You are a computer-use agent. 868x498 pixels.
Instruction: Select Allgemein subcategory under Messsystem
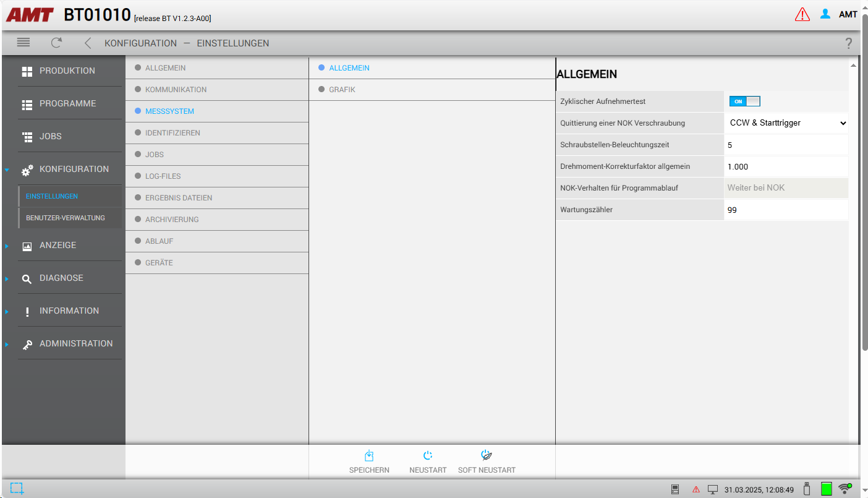click(x=432, y=68)
